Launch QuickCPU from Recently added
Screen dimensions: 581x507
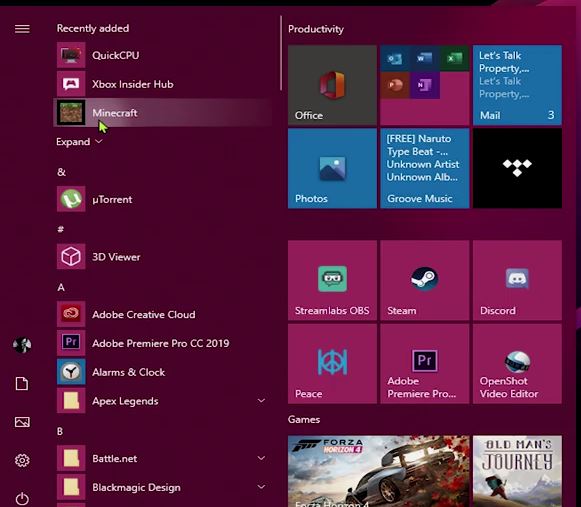point(163,55)
